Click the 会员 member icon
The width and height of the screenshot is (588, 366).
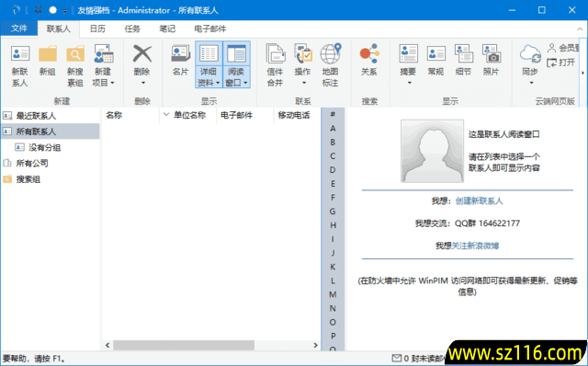point(551,48)
